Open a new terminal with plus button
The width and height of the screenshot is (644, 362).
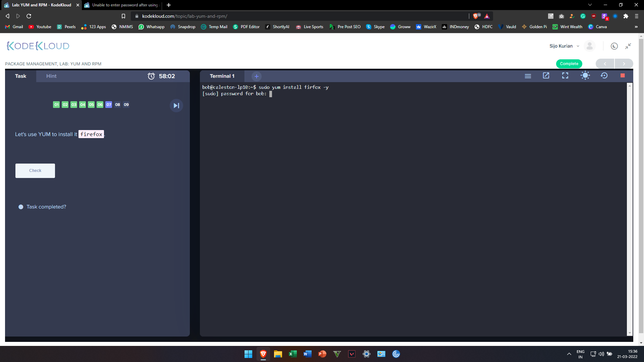pos(256,76)
